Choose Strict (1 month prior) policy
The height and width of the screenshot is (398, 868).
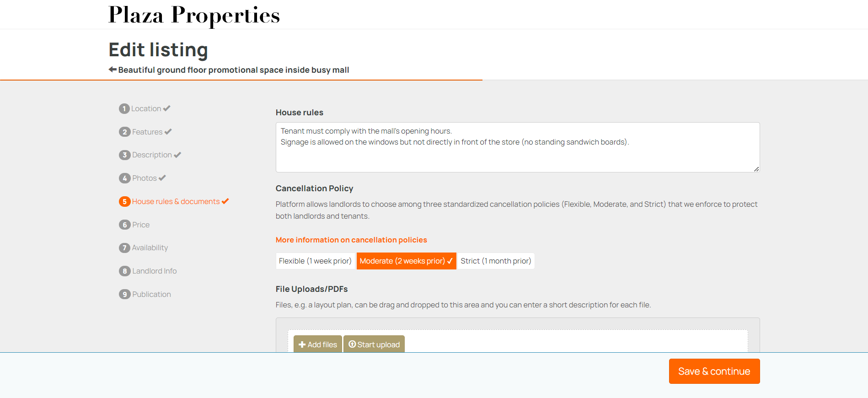pyautogui.click(x=496, y=261)
